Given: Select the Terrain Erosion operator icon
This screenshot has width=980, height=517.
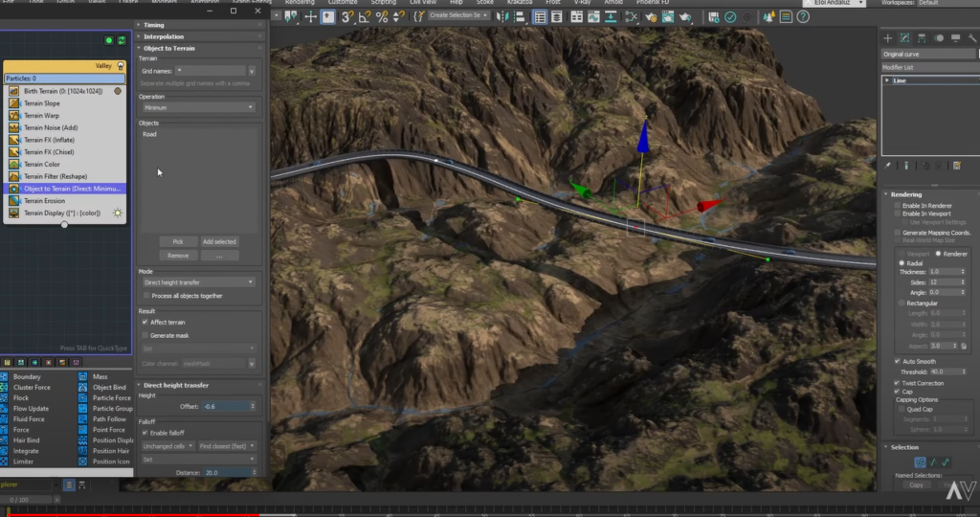Looking at the screenshot, I should [13, 201].
